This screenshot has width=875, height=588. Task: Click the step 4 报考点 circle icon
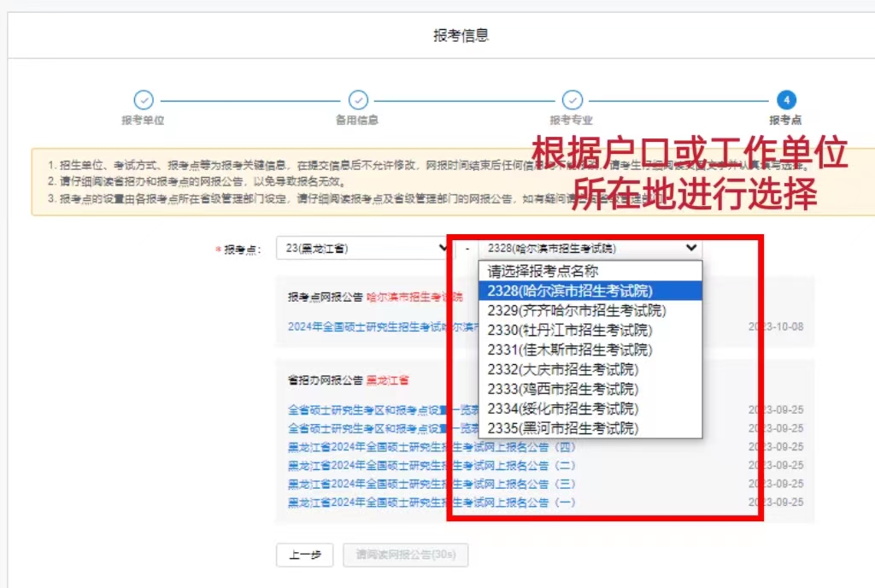(x=786, y=100)
